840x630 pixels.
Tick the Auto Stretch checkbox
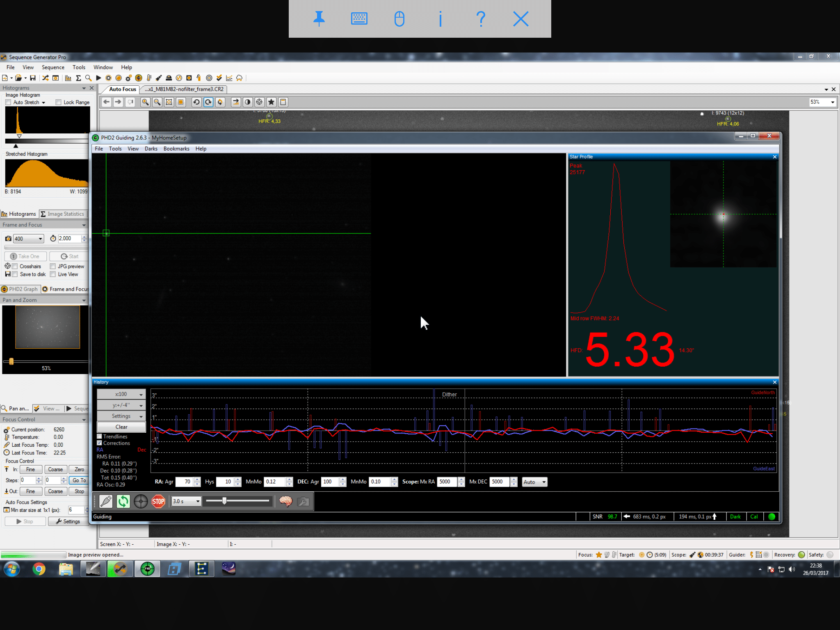pos(8,102)
